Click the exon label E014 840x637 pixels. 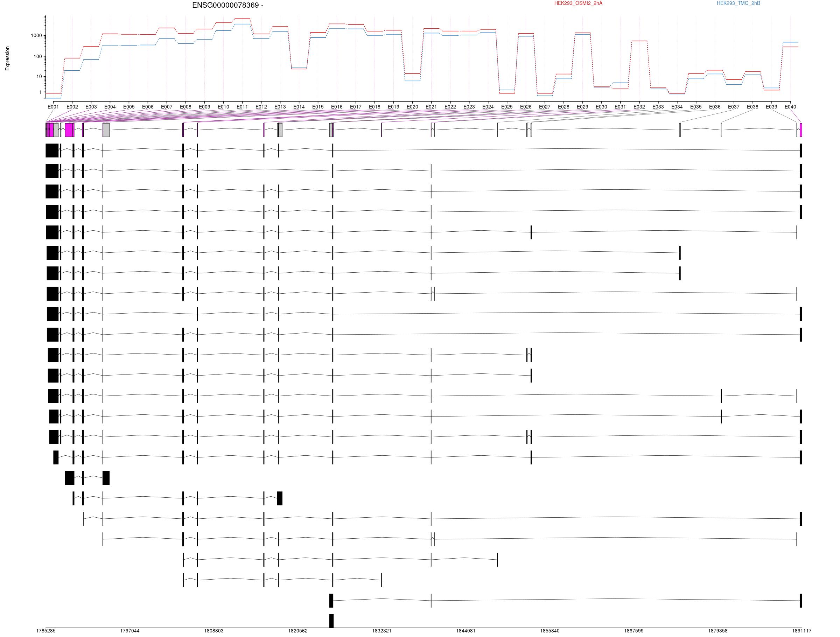pos(299,107)
